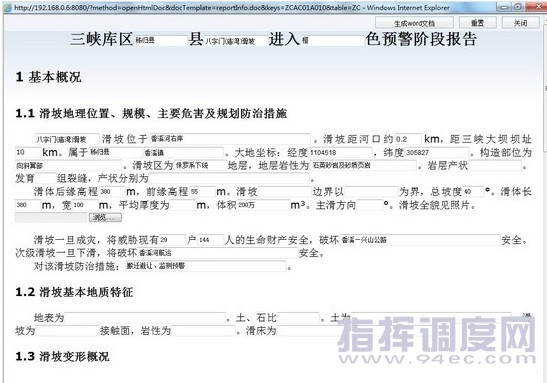Click the 关闭 button in the toolbar
The width and height of the screenshot is (547, 383).
point(520,23)
